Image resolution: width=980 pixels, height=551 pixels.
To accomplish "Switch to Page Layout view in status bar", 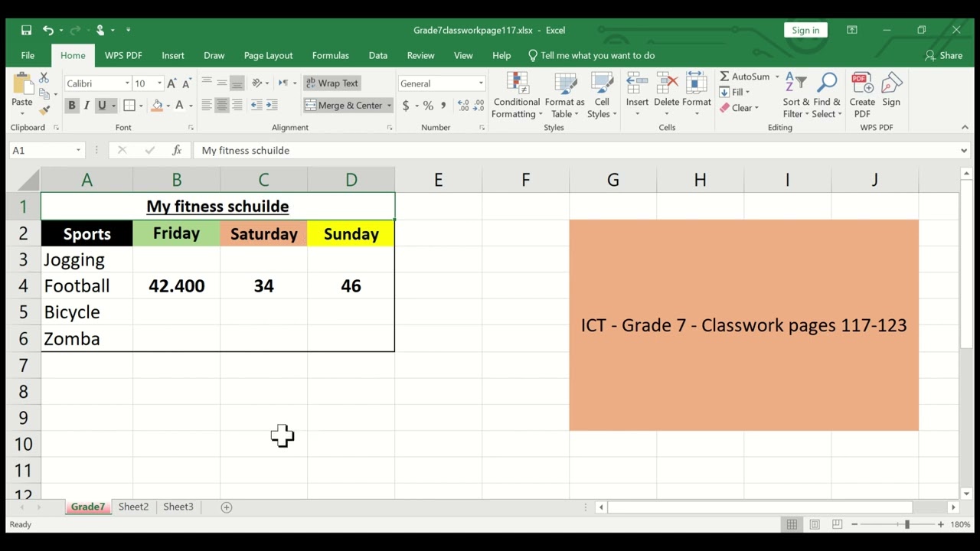I will point(815,524).
